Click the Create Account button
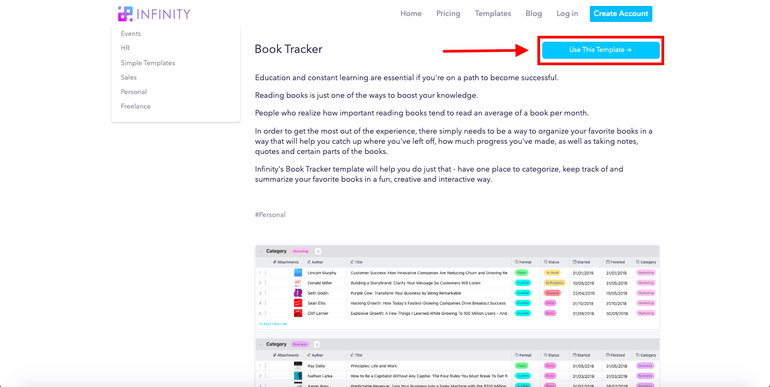Viewport: 770px width, 387px height. click(x=621, y=14)
